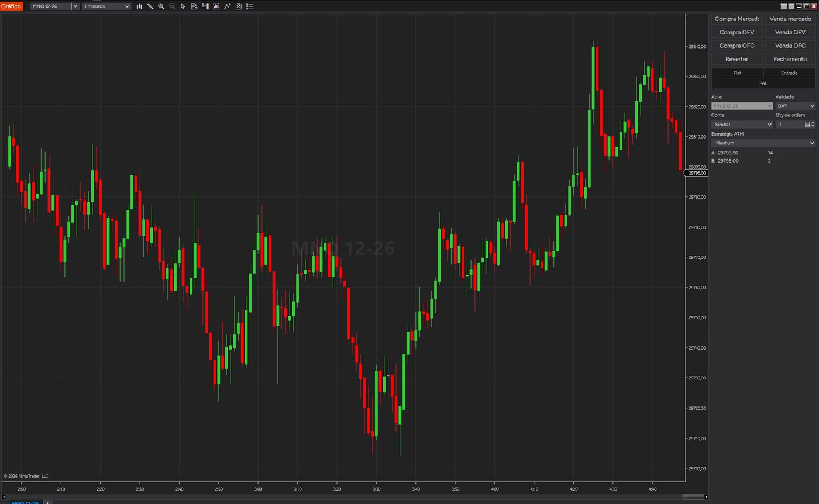Image resolution: width=819 pixels, height=504 pixels.
Task: Decrease order quantity with down arrow
Action: point(813,126)
